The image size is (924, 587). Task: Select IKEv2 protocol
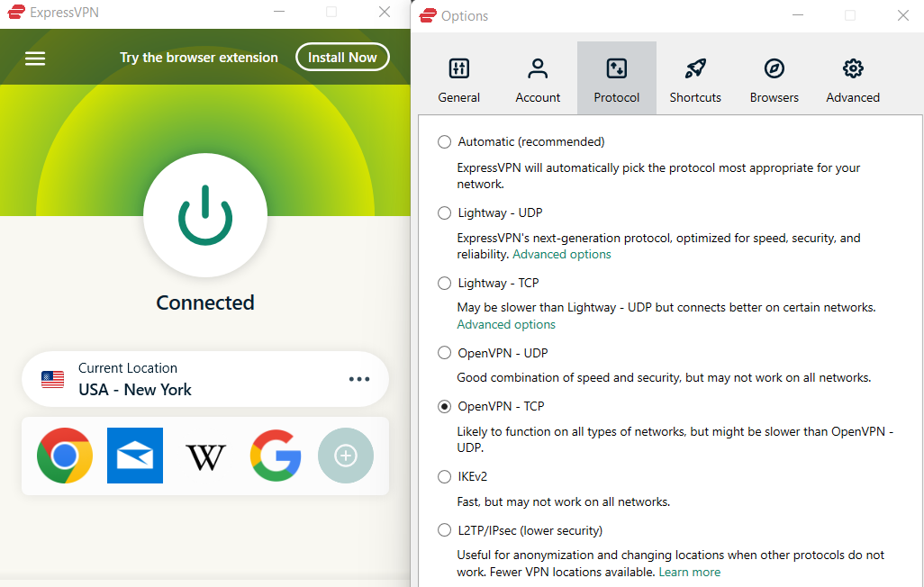pyautogui.click(x=444, y=477)
